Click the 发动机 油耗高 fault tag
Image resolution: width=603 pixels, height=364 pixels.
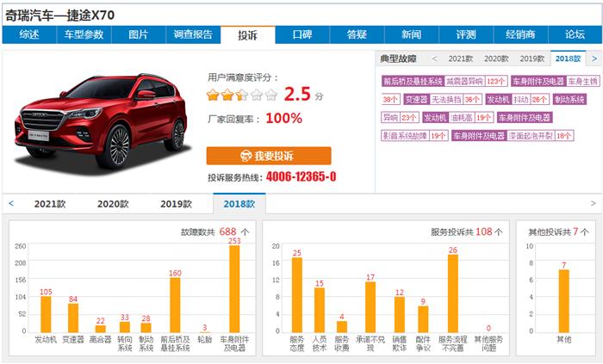coord(457,118)
